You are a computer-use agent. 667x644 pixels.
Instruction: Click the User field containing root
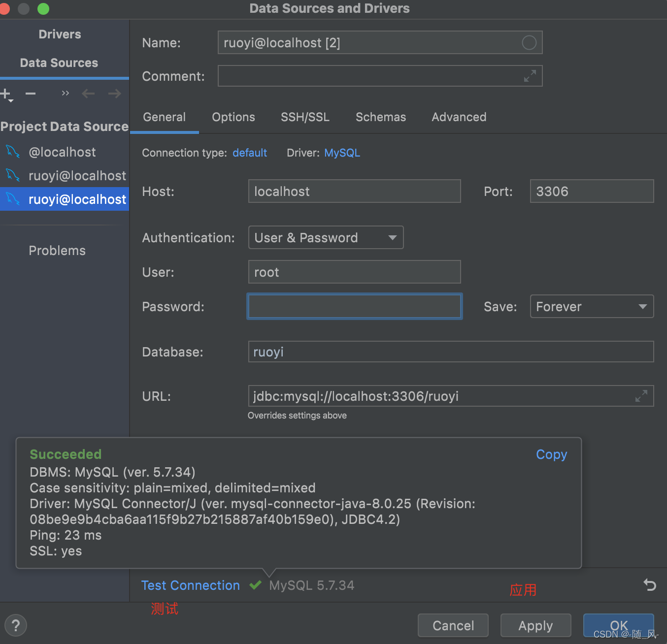(354, 272)
